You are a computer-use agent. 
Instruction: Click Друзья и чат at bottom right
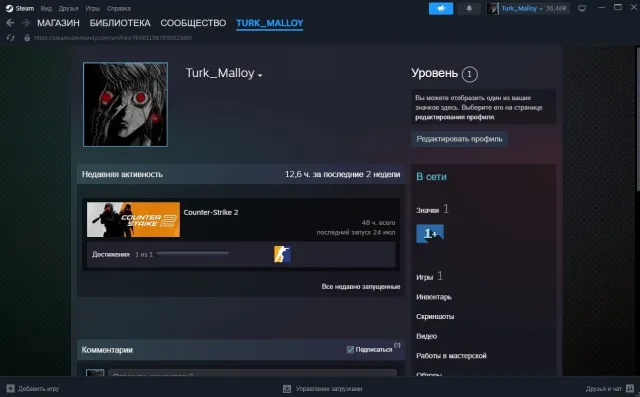[604, 388]
